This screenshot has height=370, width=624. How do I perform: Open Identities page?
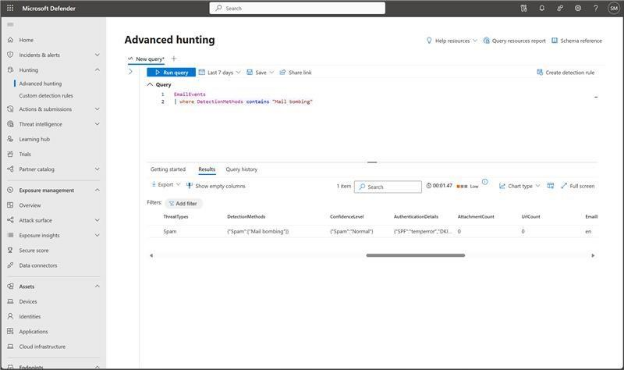[30, 317]
